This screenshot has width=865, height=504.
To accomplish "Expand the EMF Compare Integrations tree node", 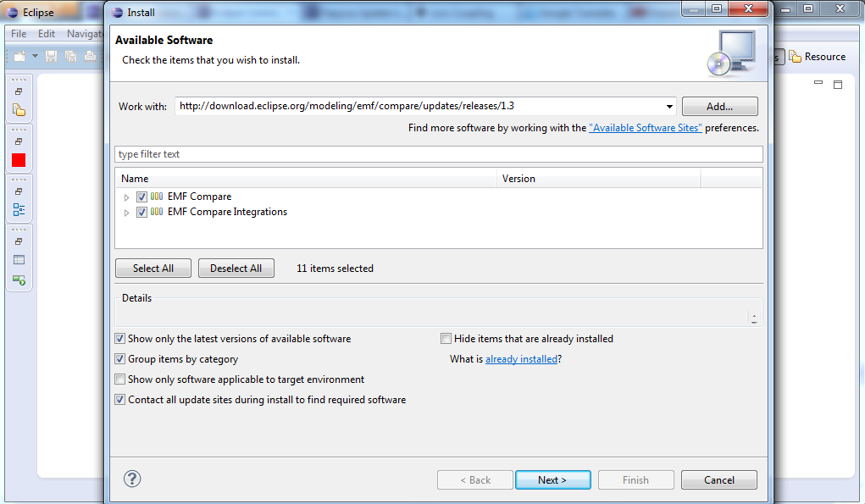I will [x=126, y=213].
